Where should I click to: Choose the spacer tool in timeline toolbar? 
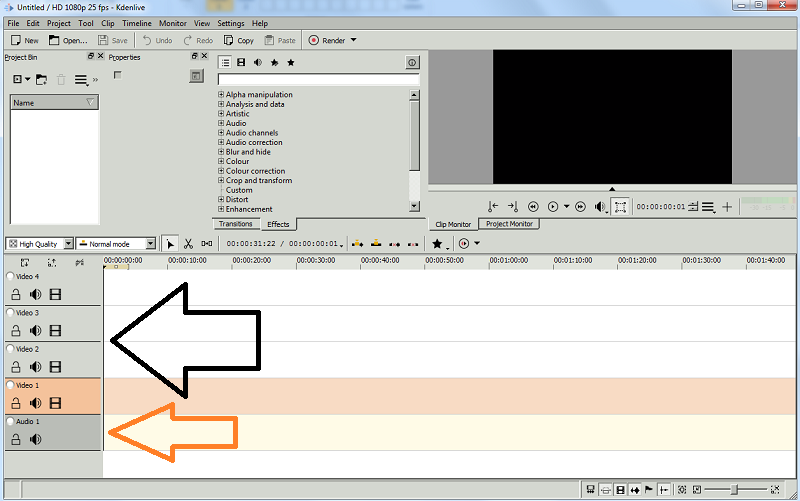click(x=207, y=244)
